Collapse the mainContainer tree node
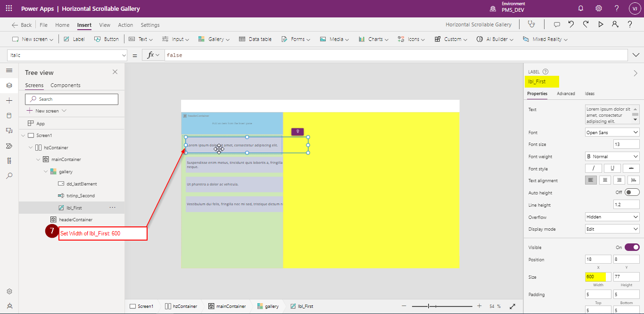Viewport: 644px width, 314px height. (39, 160)
